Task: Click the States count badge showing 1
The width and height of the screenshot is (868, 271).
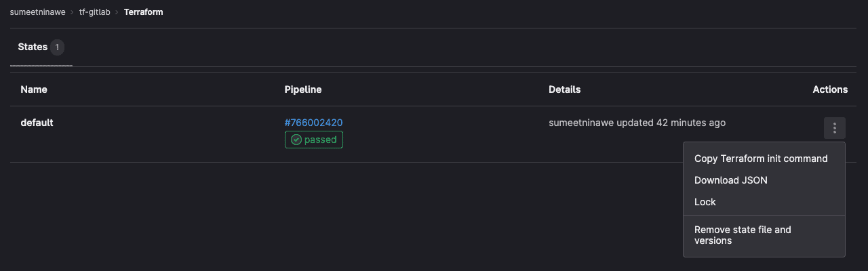Action: 58,47
